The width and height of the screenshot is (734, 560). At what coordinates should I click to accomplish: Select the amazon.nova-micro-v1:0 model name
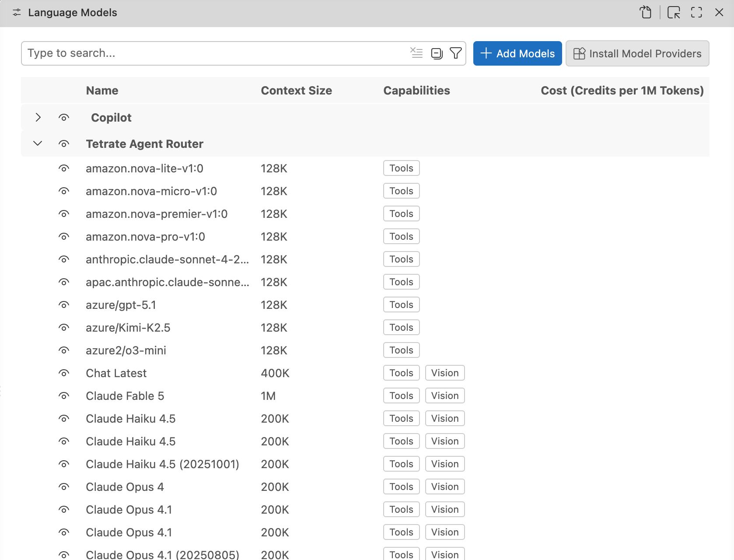point(151,191)
